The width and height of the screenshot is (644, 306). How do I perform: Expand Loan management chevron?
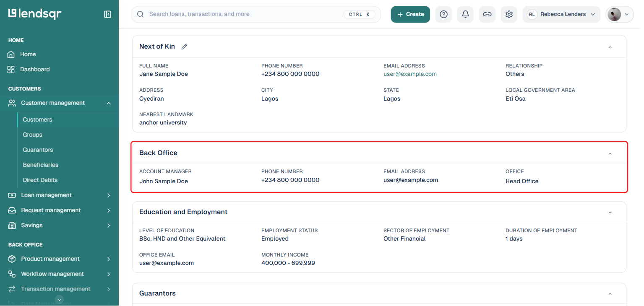[109, 195]
